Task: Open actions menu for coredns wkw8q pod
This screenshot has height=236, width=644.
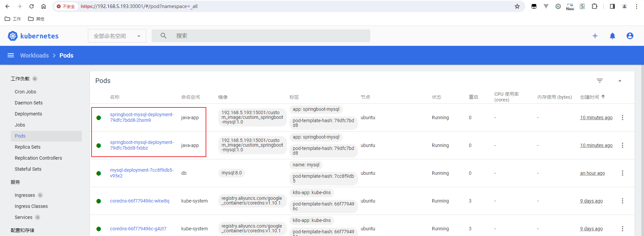Action: [623, 201]
